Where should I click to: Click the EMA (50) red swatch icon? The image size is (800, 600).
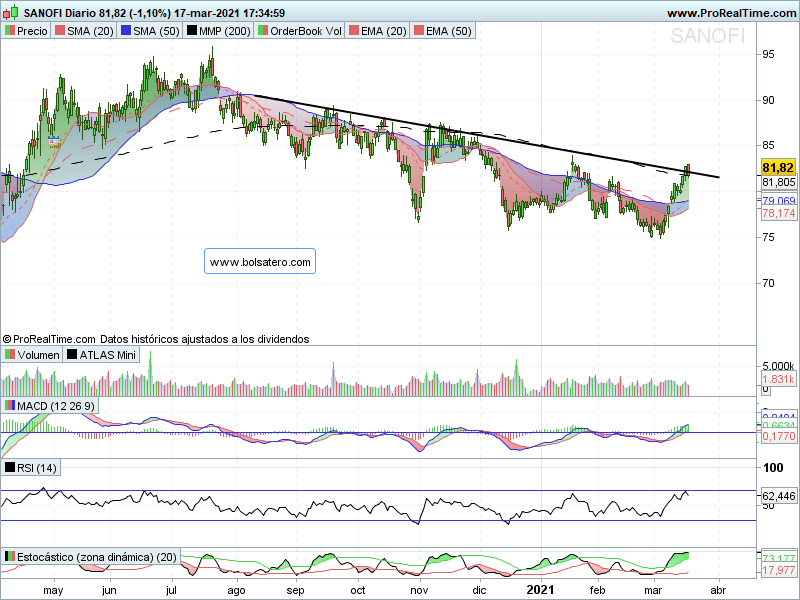click(x=418, y=31)
